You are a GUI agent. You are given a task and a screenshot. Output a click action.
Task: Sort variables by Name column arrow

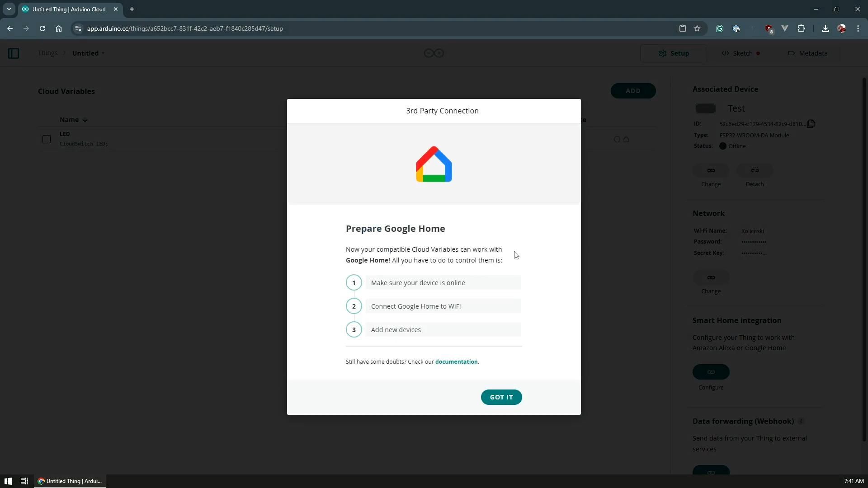[85, 120]
